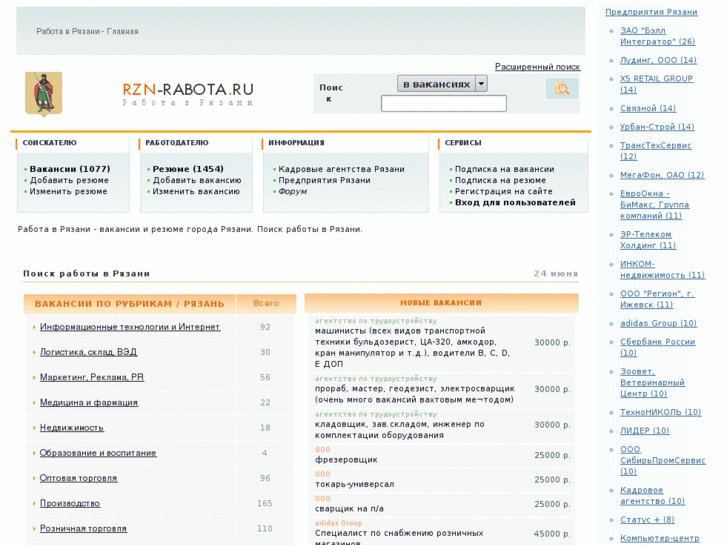Click 'Вход для пользователей' login link
This screenshot has width=727, height=545.
515,202
